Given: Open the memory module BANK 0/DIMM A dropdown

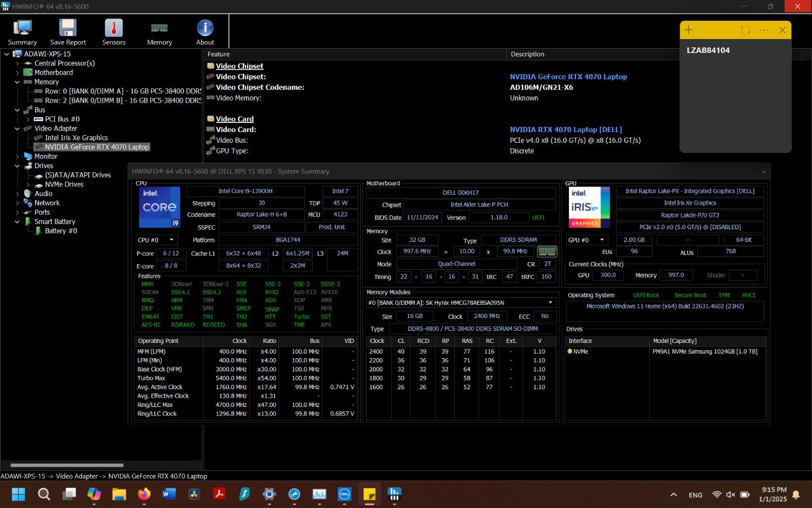Looking at the screenshot, I should [x=461, y=303].
